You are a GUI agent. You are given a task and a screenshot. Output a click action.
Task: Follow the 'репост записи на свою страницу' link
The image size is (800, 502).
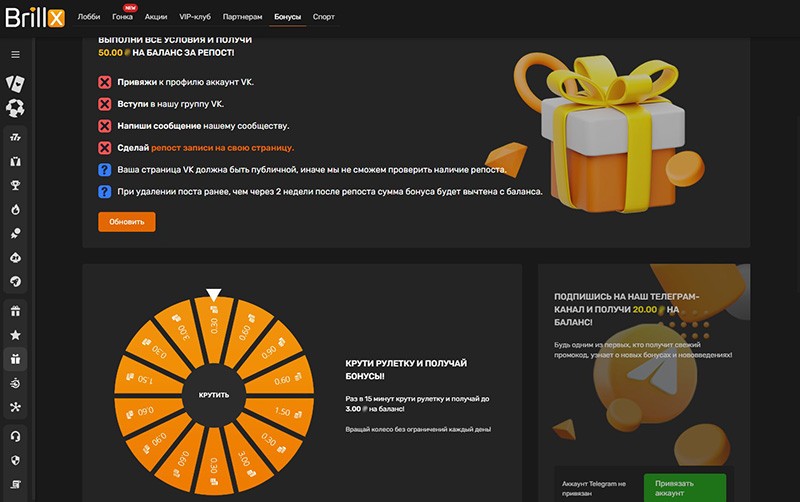point(222,148)
